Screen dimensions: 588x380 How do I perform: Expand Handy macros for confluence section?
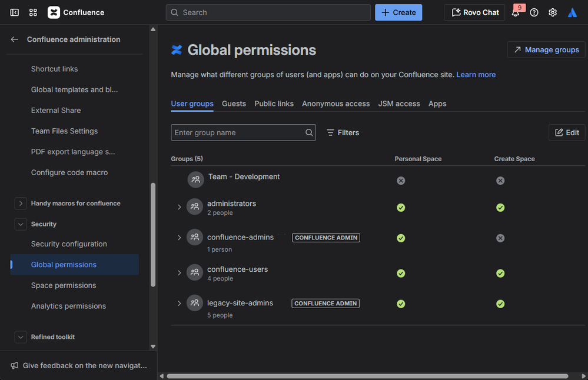point(21,204)
